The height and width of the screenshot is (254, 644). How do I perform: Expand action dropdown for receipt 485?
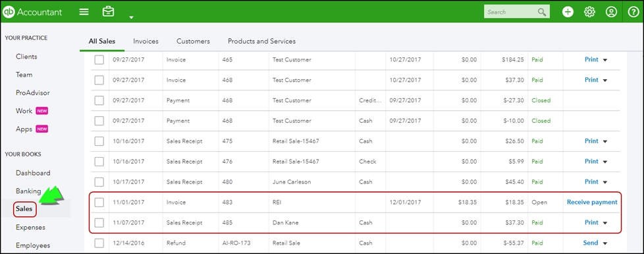(x=605, y=223)
